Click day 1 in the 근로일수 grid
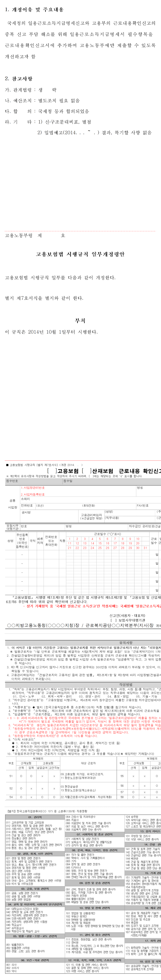Screen dimensions: 161x980 [70, 539]
